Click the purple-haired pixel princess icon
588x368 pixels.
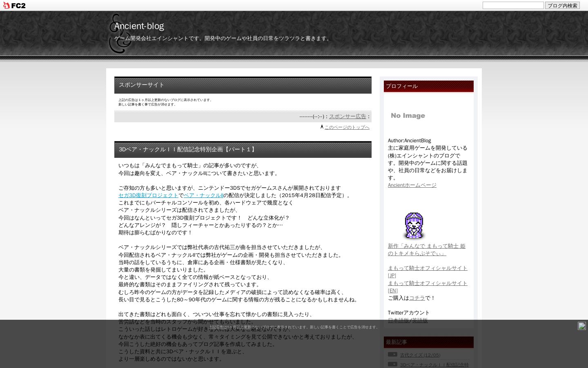click(x=414, y=225)
